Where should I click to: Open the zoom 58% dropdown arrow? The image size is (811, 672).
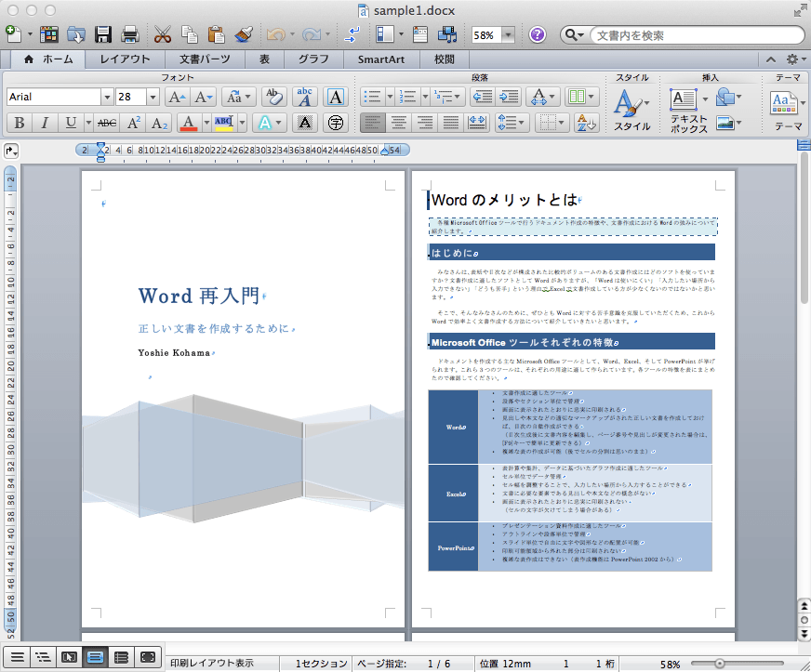click(x=509, y=35)
